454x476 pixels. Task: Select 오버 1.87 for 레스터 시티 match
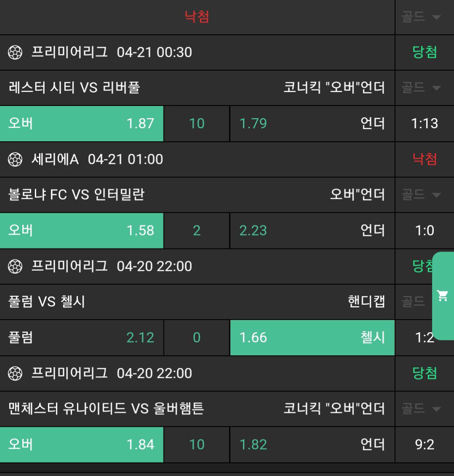click(x=82, y=124)
